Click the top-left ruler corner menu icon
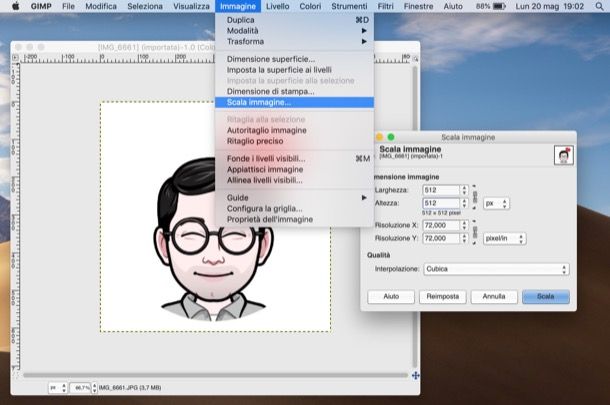Screen dimensions: 610x405 15,58
